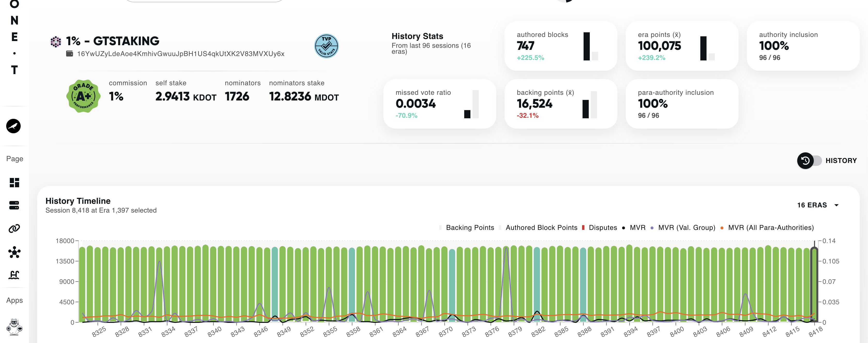Click the nominators count 1726
This screenshot has width=868, height=343.
click(237, 97)
